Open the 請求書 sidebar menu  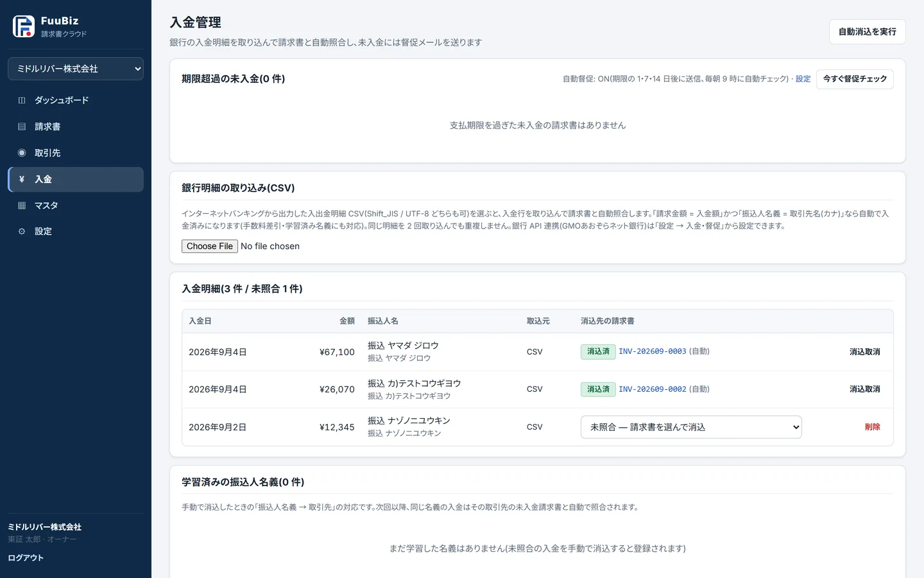[76, 127]
